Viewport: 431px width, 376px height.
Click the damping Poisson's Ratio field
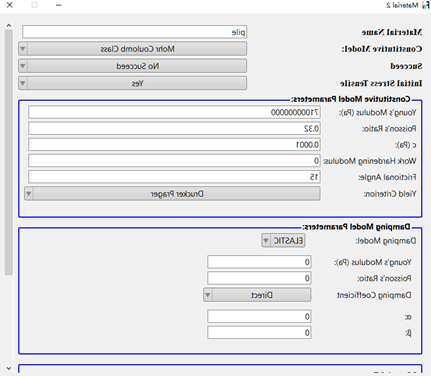pyautogui.click(x=259, y=278)
